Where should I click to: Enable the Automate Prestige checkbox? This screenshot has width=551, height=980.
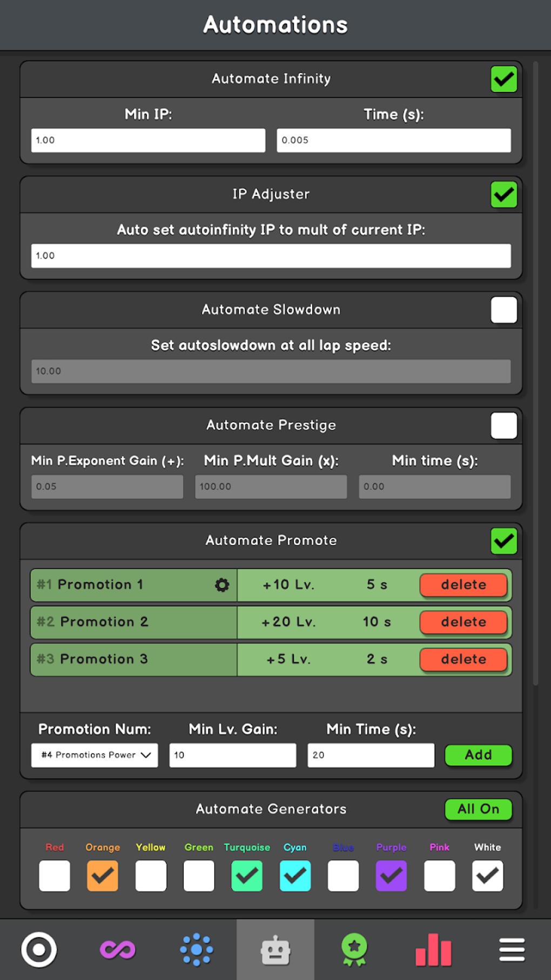coord(503,425)
